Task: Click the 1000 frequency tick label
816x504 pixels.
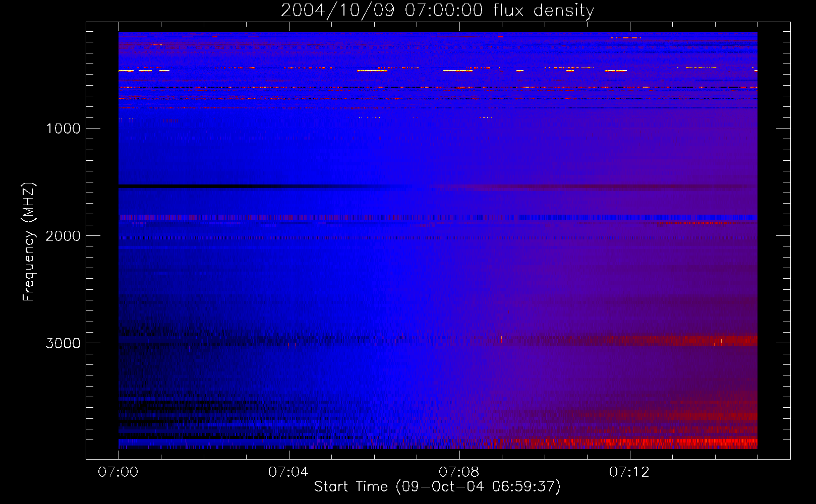Action: click(63, 129)
